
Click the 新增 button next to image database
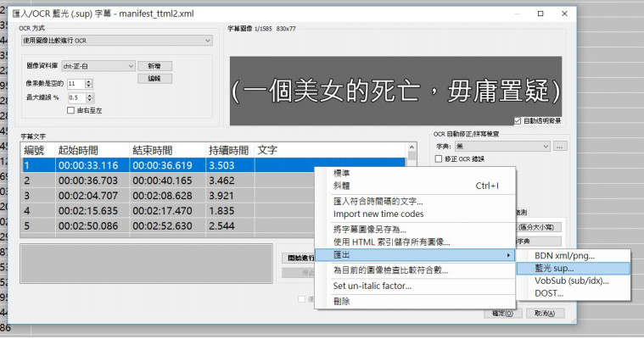[154, 65]
